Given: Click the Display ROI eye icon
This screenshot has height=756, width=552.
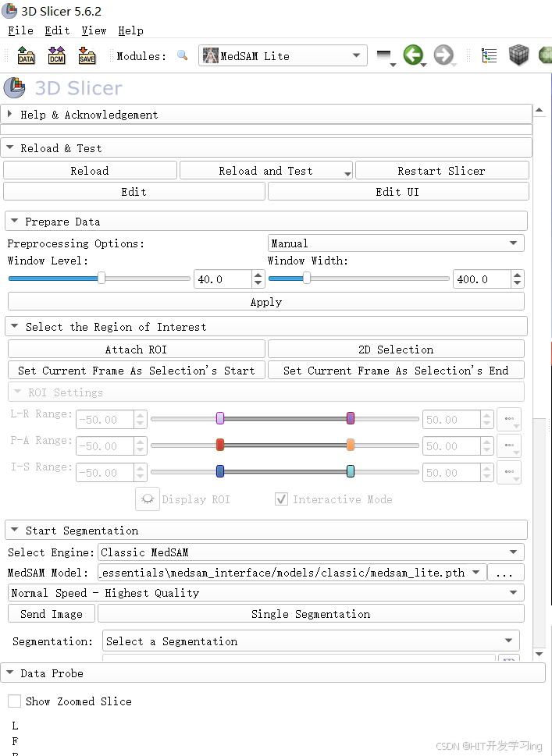Looking at the screenshot, I should 147,499.
